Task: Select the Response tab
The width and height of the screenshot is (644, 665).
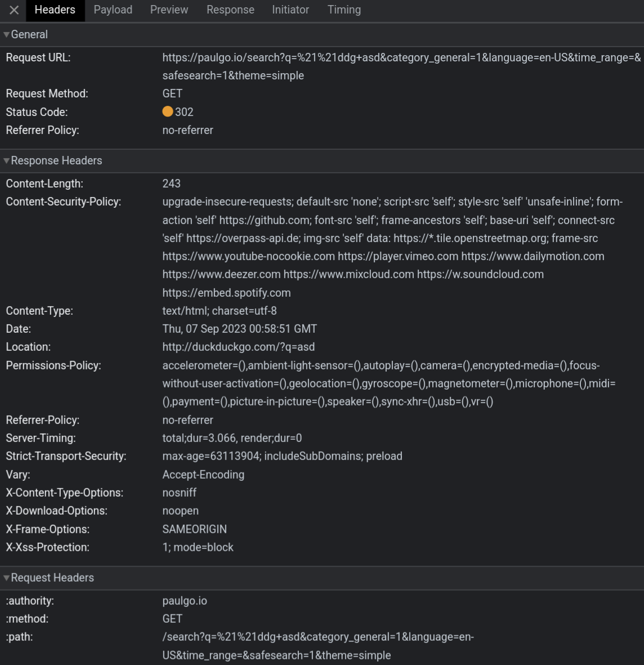Action: pos(230,10)
